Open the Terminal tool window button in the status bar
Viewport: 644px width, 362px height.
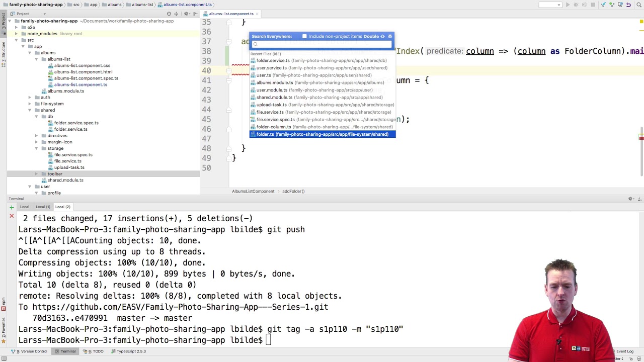(65, 351)
